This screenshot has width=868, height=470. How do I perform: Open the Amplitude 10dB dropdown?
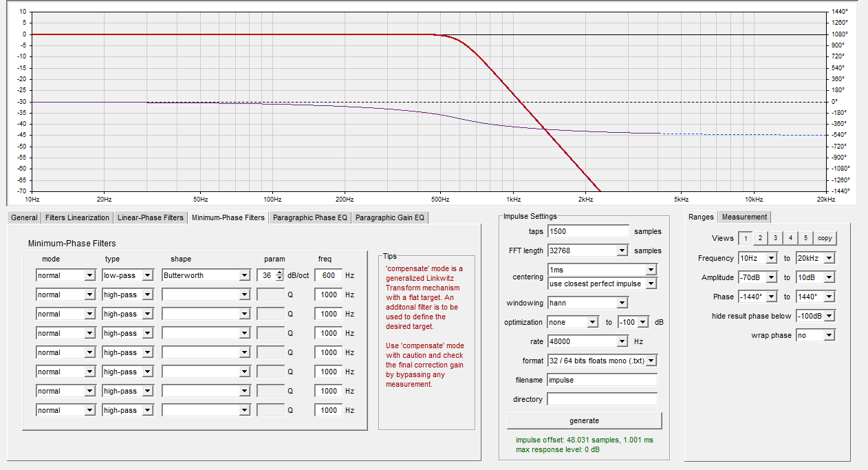[815, 277]
